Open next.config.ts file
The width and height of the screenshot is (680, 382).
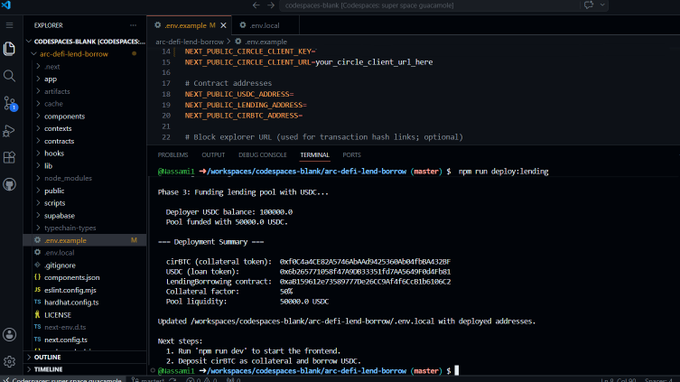85,340
